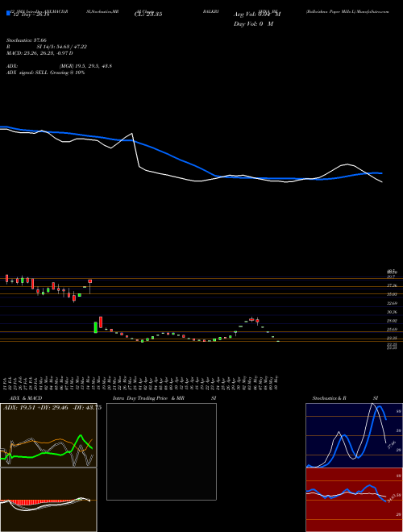The width and height of the screenshot is (403, 532).
Task: Click the 'ADX signal: SELL Growing @ 10%' text
Action: pos(45,73)
